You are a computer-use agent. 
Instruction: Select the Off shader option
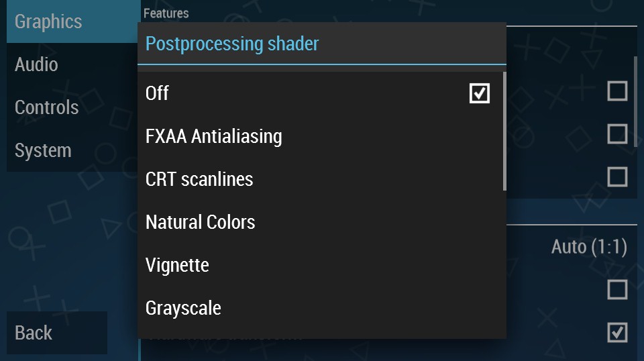(x=158, y=93)
